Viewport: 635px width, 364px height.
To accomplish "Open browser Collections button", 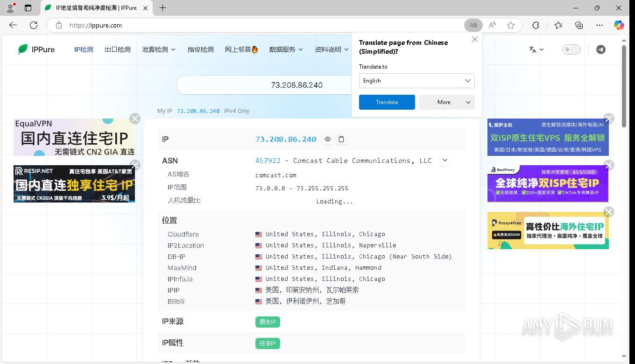I will tap(579, 25).
